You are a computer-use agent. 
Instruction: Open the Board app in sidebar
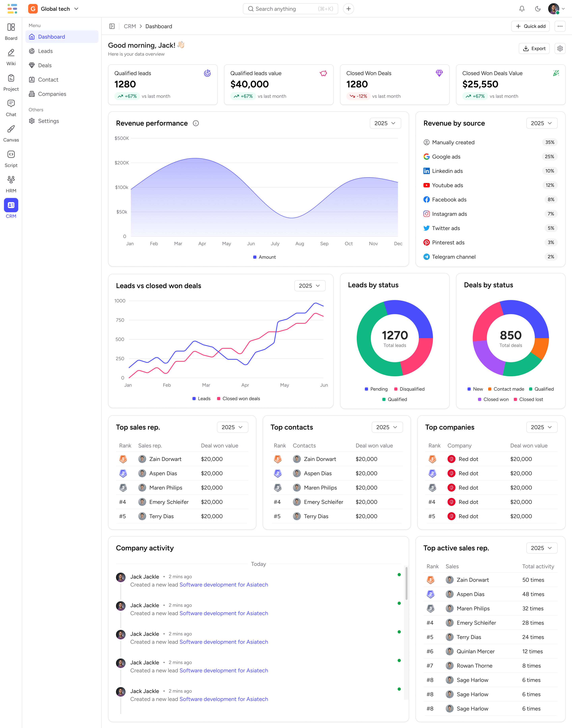click(11, 27)
